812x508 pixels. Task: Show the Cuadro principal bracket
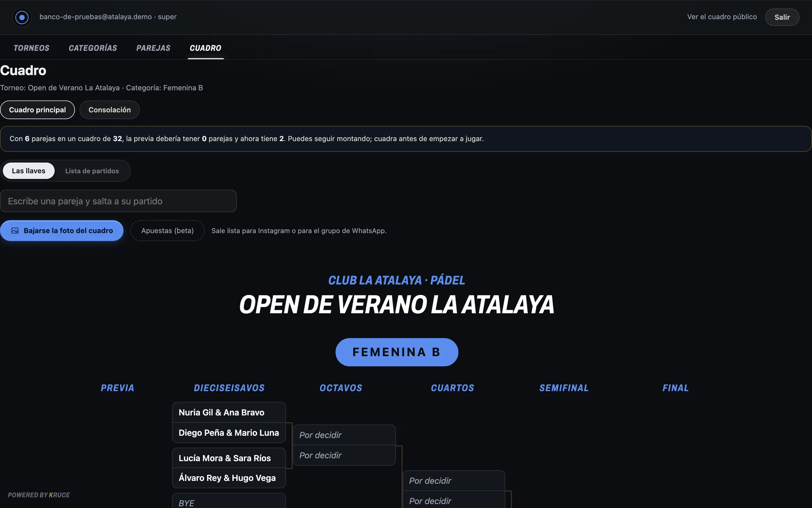click(x=38, y=110)
